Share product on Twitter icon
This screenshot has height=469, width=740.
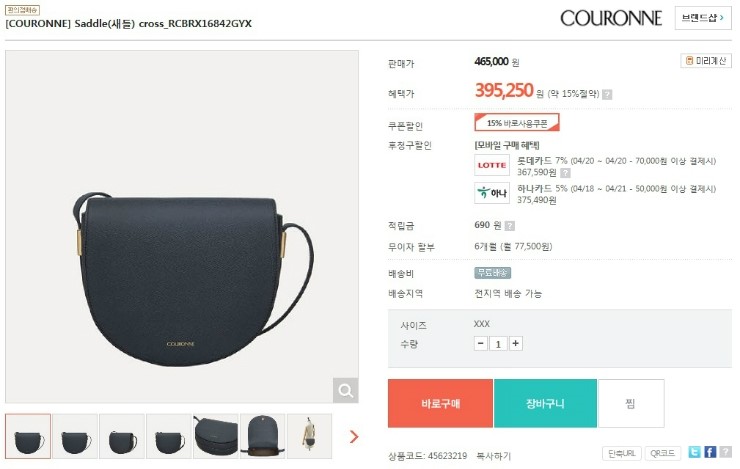[694, 452]
